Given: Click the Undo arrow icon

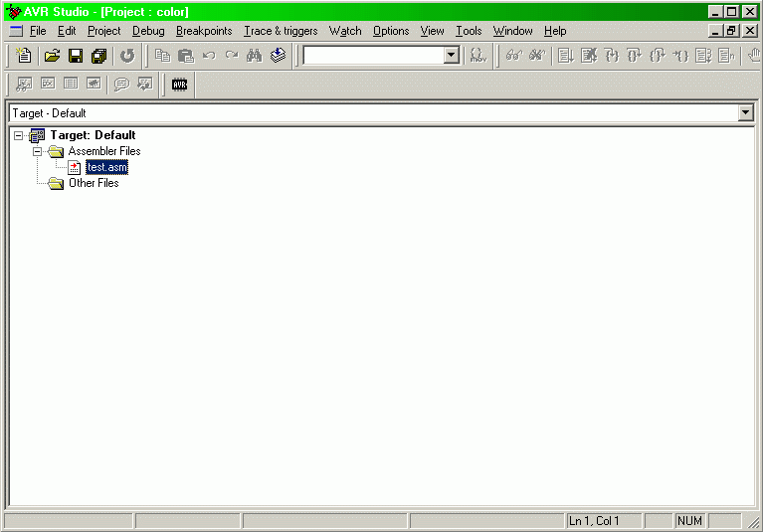Looking at the screenshot, I should coord(209,56).
